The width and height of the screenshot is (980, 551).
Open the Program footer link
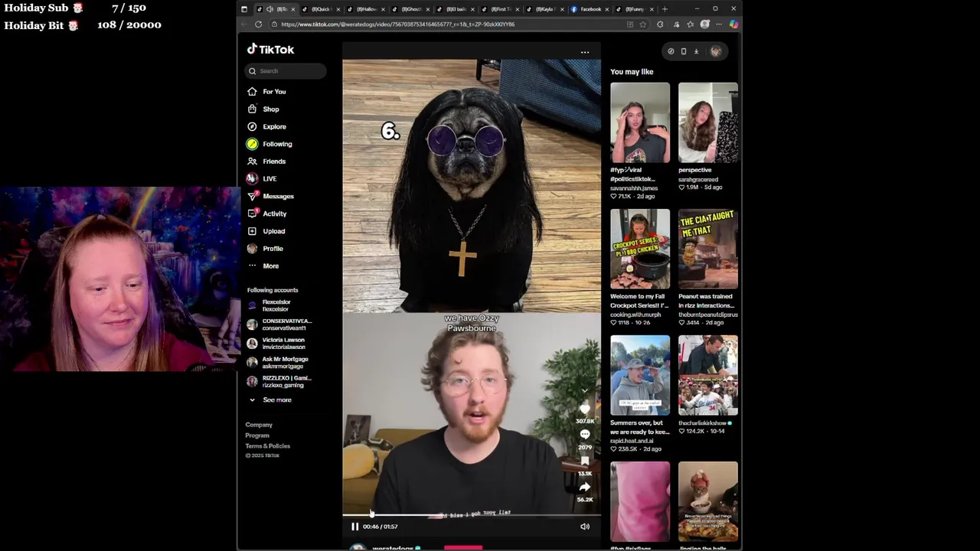point(257,435)
